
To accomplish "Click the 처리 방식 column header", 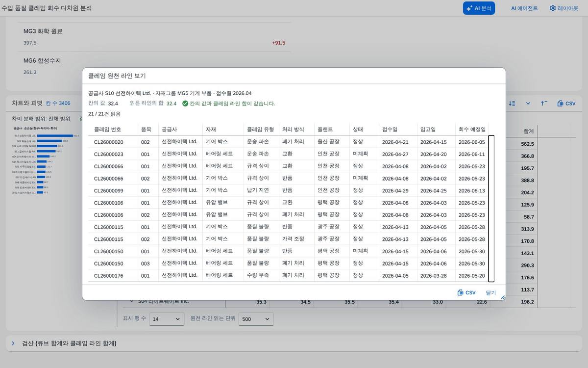I will click(x=296, y=130).
